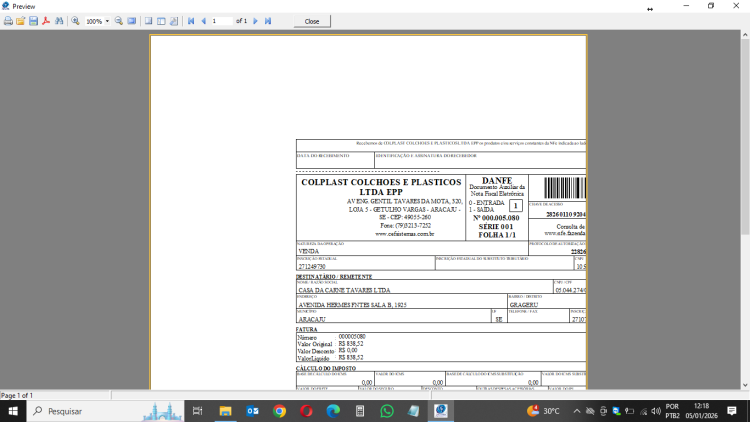
Task: Open Task View from taskbar
Action: click(198, 411)
